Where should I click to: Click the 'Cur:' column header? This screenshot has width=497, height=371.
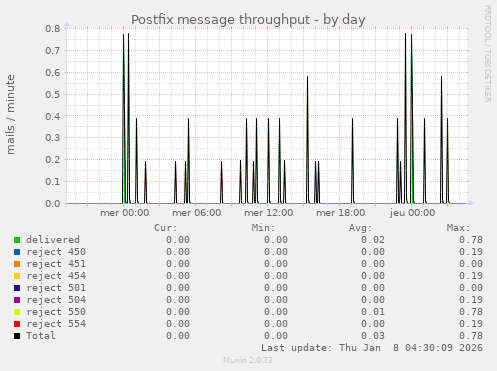166,228
